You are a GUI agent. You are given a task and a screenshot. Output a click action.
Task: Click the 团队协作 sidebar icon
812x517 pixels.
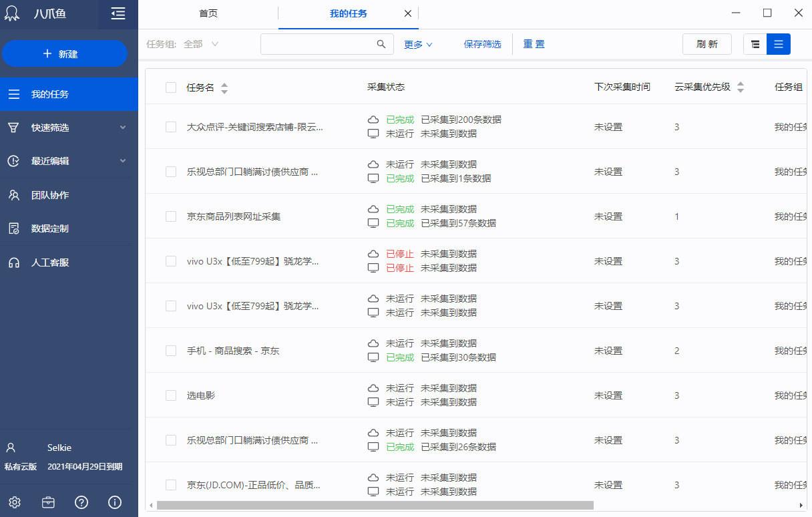(13, 195)
